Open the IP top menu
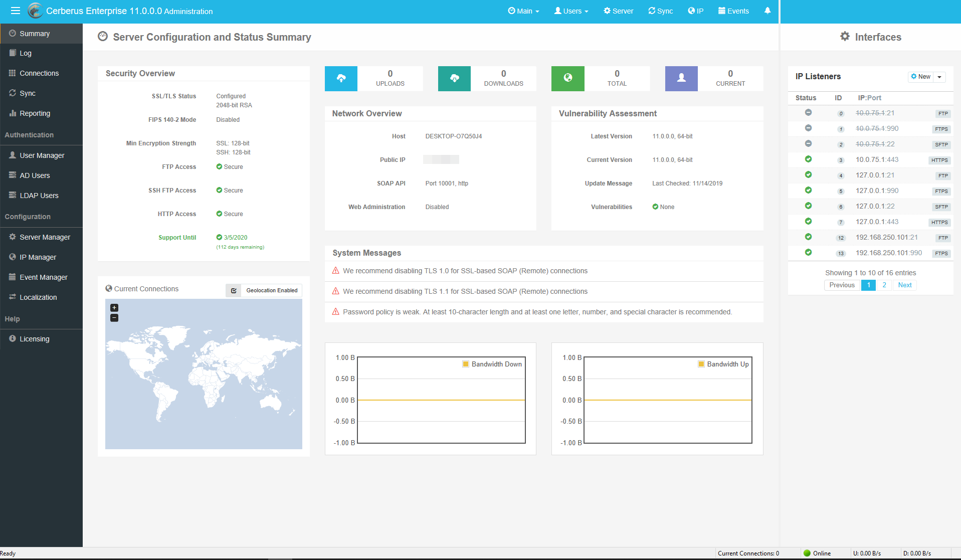 coord(695,11)
